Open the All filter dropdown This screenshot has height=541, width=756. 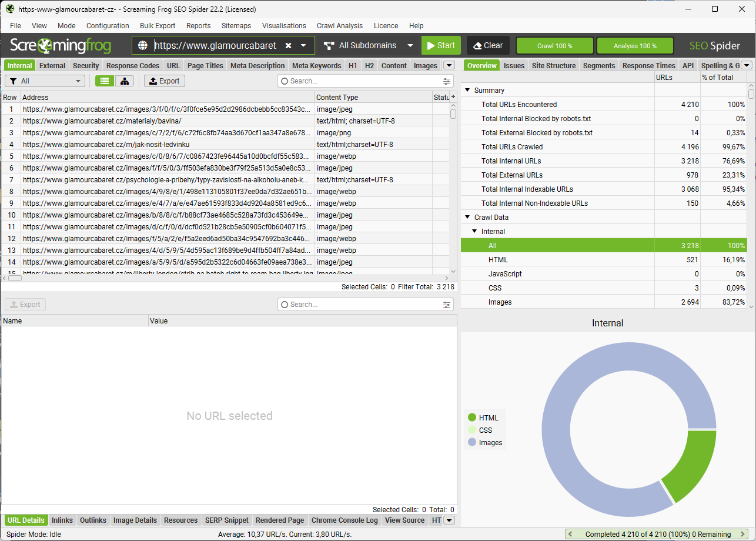click(45, 81)
